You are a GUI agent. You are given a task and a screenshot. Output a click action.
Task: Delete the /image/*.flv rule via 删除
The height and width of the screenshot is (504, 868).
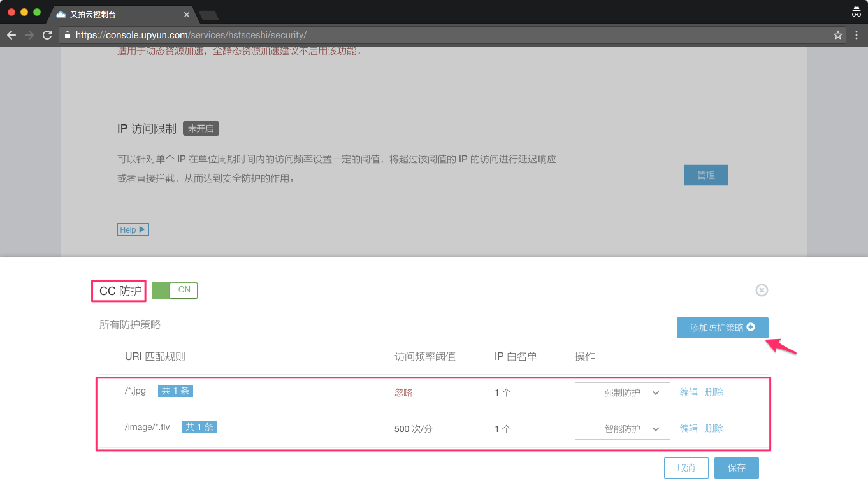click(x=714, y=429)
